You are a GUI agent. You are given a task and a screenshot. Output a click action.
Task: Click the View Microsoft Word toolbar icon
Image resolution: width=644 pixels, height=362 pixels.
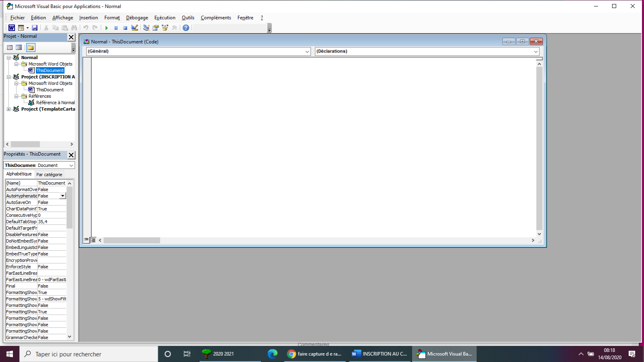12,28
